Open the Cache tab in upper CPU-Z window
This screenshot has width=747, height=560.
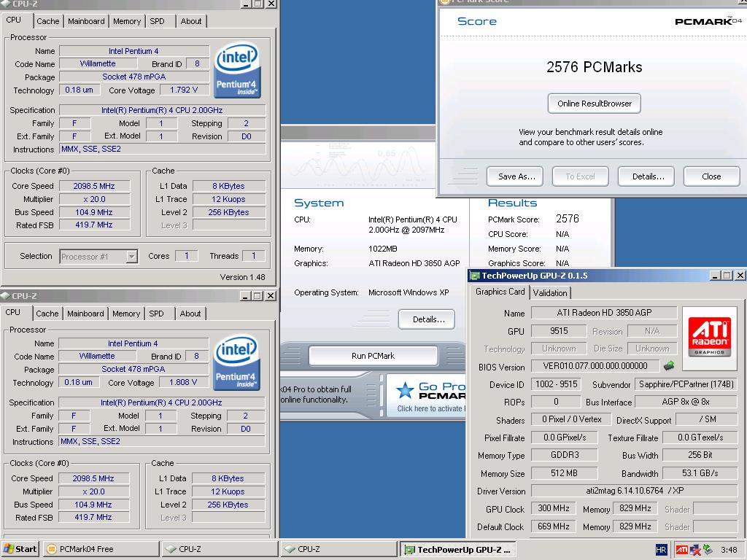47,21
